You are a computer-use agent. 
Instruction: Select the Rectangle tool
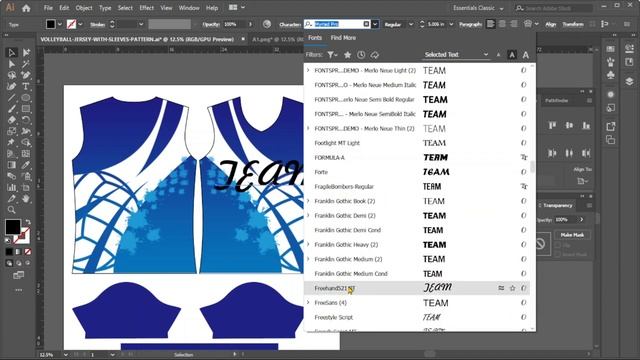[26, 109]
